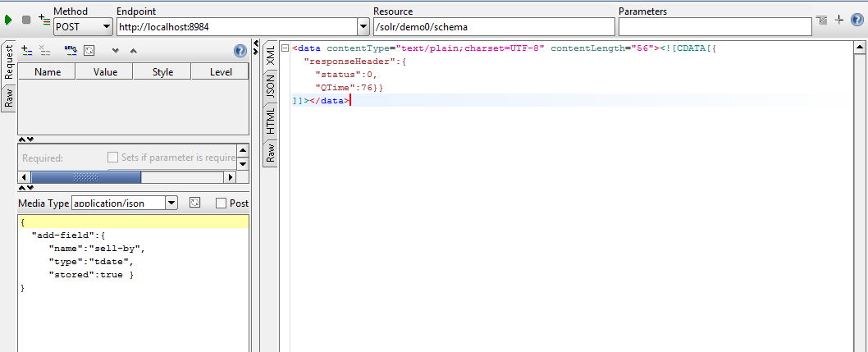
Task: Click parameter details vertical scroll down arrow
Action: click(x=243, y=164)
